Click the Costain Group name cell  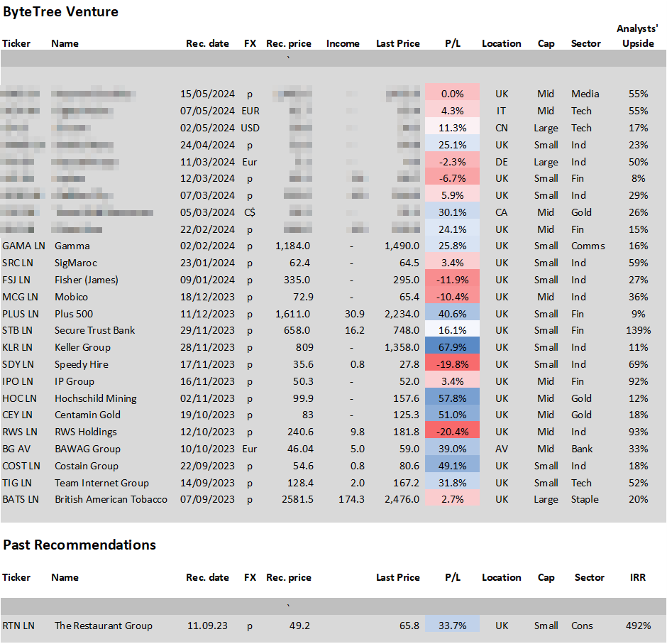click(87, 466)
